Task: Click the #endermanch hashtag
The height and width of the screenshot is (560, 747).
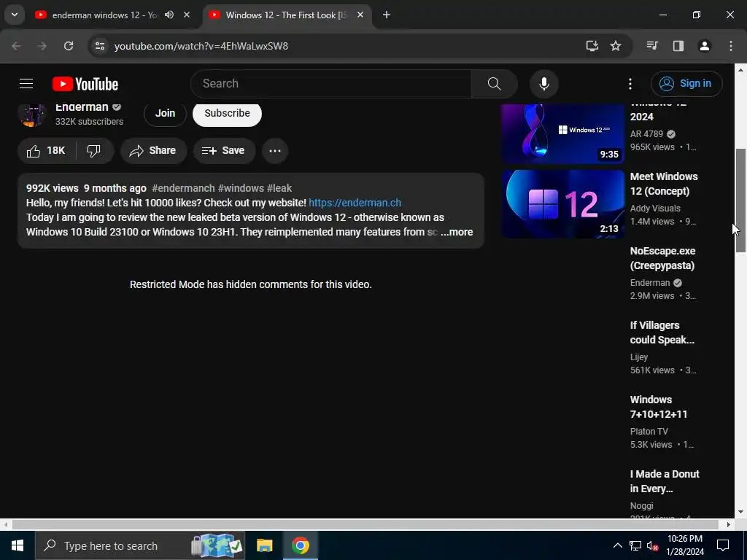Action: coord(183,188)
